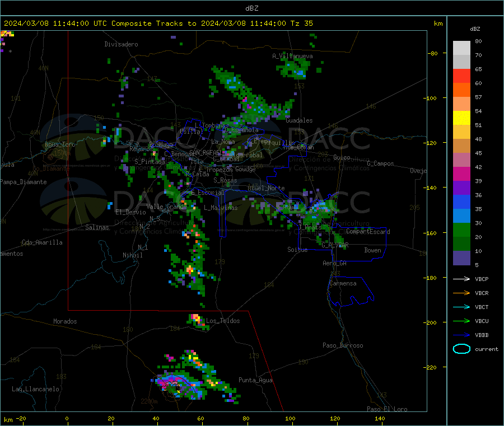
Task: Click the 'Pampa_Diamante' map label
Action: coord(23,182)
